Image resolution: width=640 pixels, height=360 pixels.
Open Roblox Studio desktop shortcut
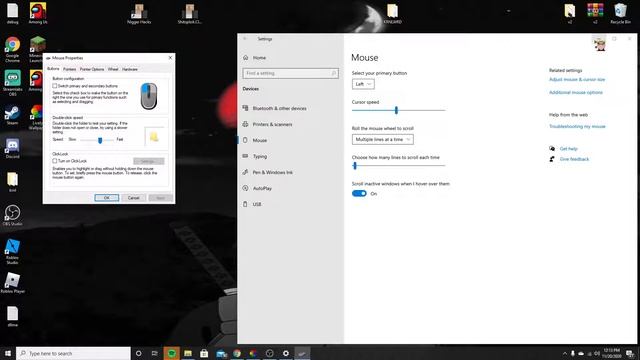pos(12,251)
